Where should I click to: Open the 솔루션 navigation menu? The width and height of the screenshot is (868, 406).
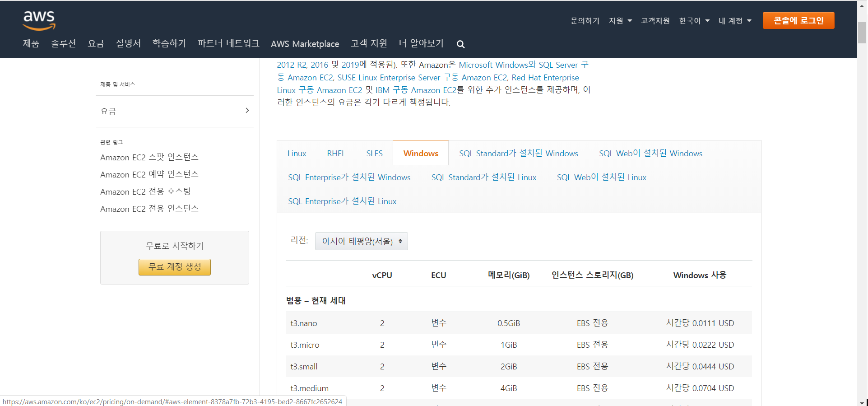pos(63,43)
